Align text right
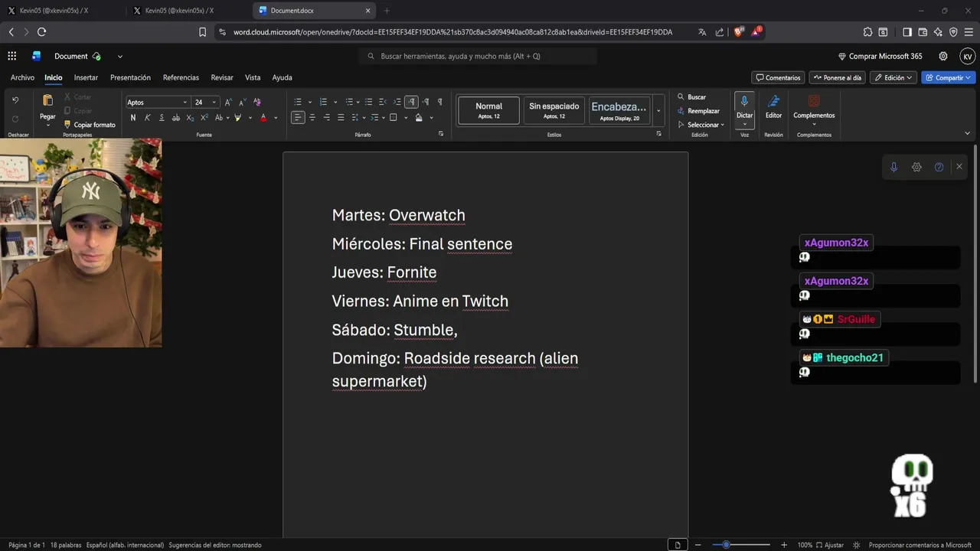Image resolution: width=980 pixels, height=551 pixels. tap(327, 118)
